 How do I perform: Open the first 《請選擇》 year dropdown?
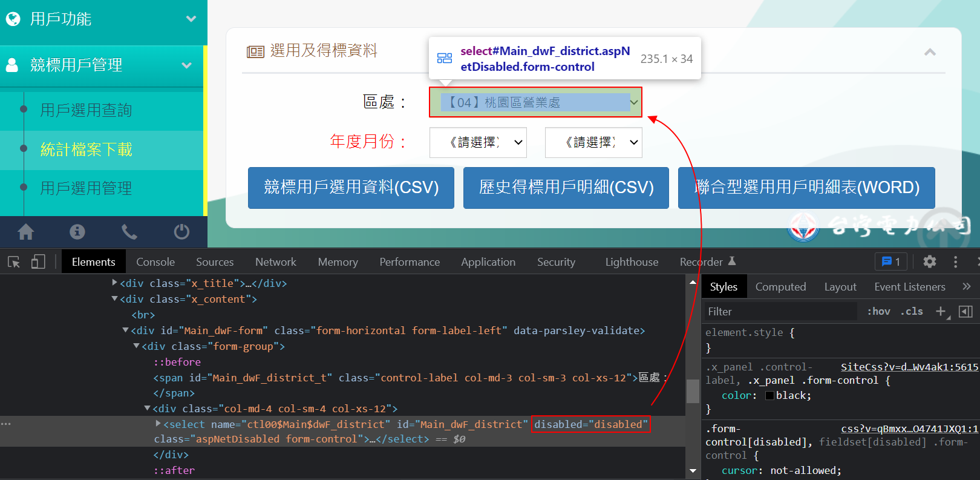[478, 142]
